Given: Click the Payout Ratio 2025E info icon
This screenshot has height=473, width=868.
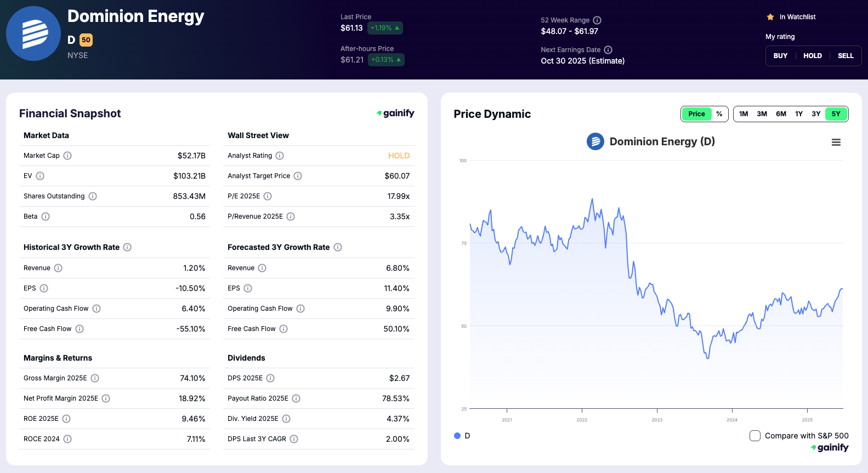Looking at the screenshot, I should 296,398.
